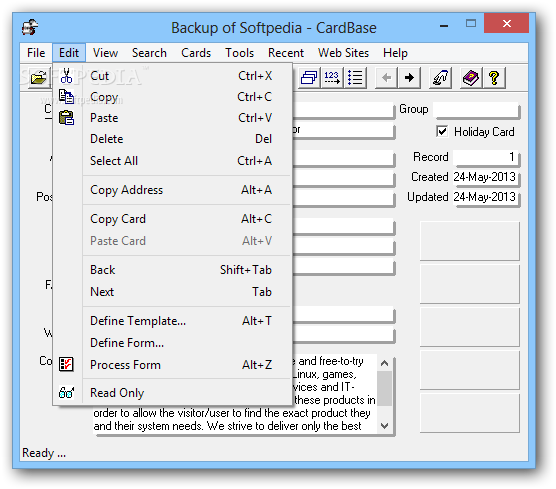Click the scissors Cut icon in menu
The width and height of the screenshot is (556, 489).
[66, 76]
